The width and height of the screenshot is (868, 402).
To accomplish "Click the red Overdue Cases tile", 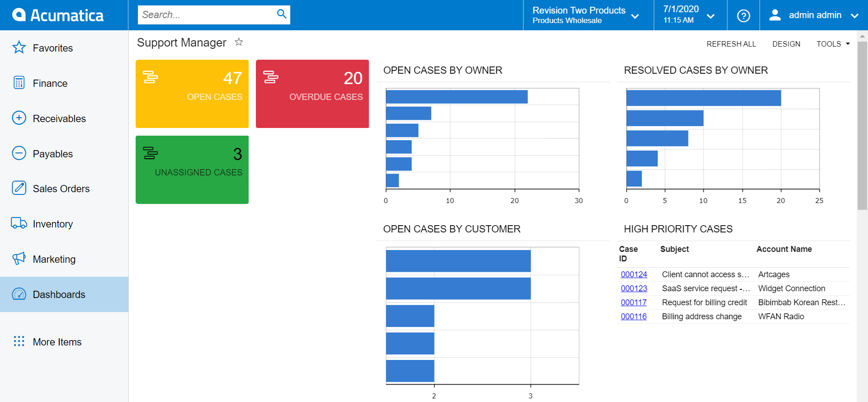I will pyautogui.click(x=312, y=94).
